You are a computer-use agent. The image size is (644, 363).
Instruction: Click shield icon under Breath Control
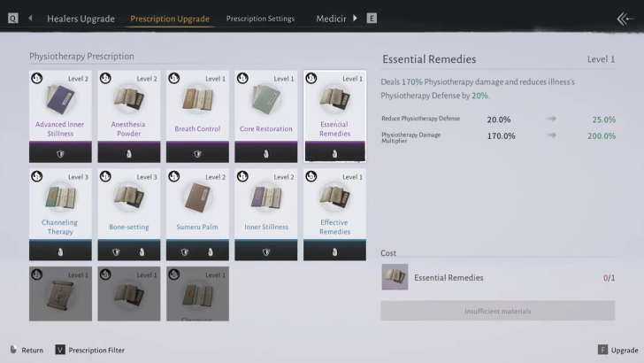tap(197, 154)
